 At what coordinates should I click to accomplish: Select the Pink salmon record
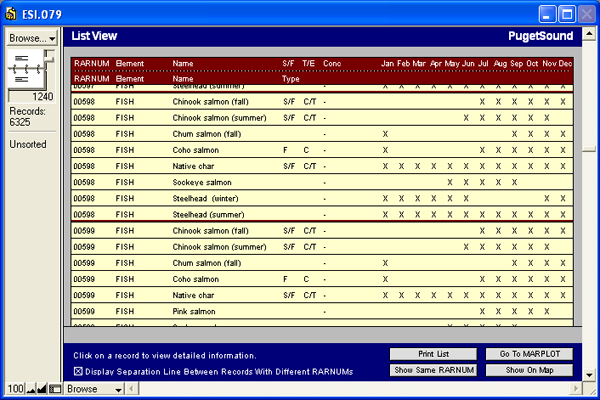point(322,311)
